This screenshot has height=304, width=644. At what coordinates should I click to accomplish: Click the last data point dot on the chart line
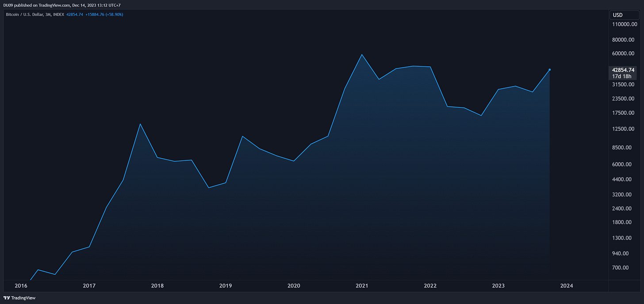pyautogui.click(x=549, y=70)
